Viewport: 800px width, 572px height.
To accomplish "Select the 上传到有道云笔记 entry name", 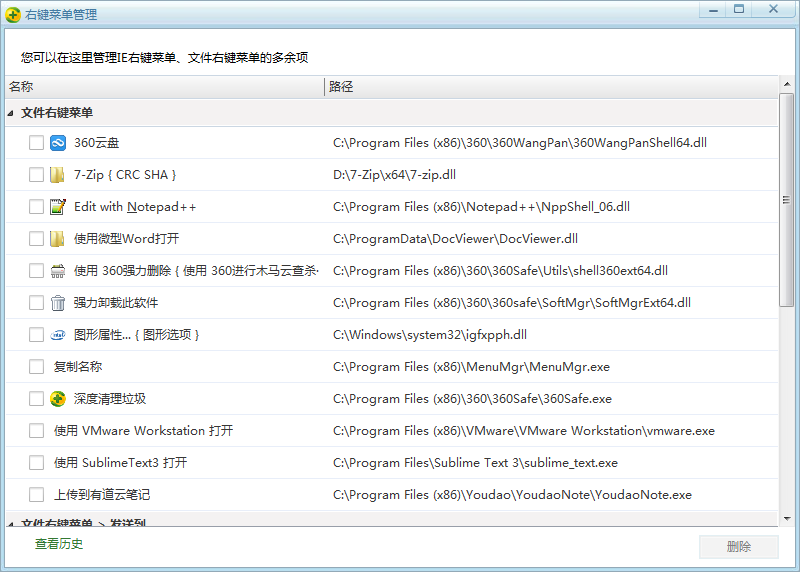I will 102,495.
